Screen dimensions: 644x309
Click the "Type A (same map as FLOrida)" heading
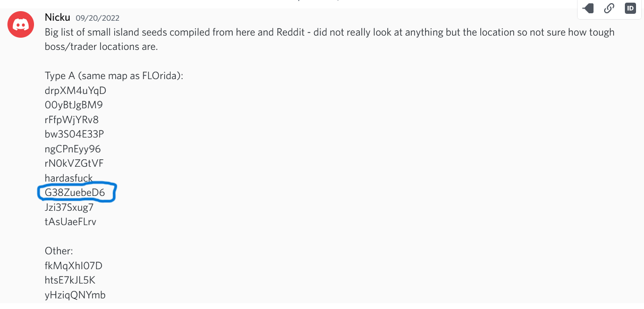pos(114,76)
